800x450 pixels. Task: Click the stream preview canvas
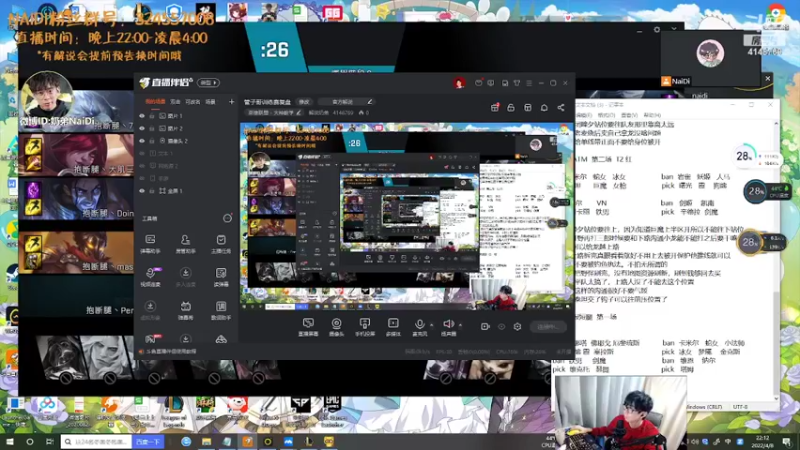coord(407,215)
